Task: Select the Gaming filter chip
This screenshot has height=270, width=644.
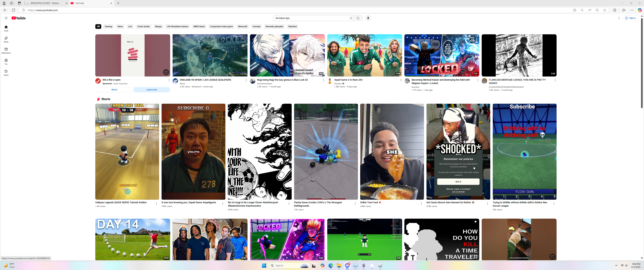Action: [109, 27]
